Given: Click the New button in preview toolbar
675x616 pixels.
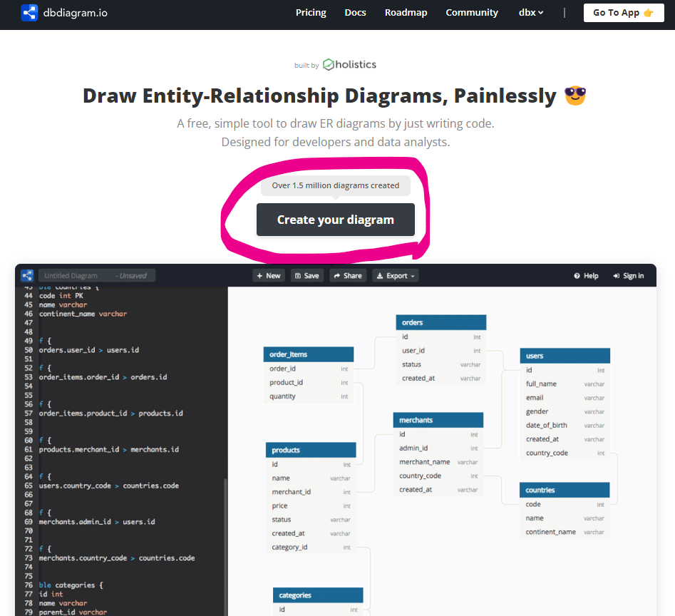Looking at the screenshot, I should pos(269,275).
